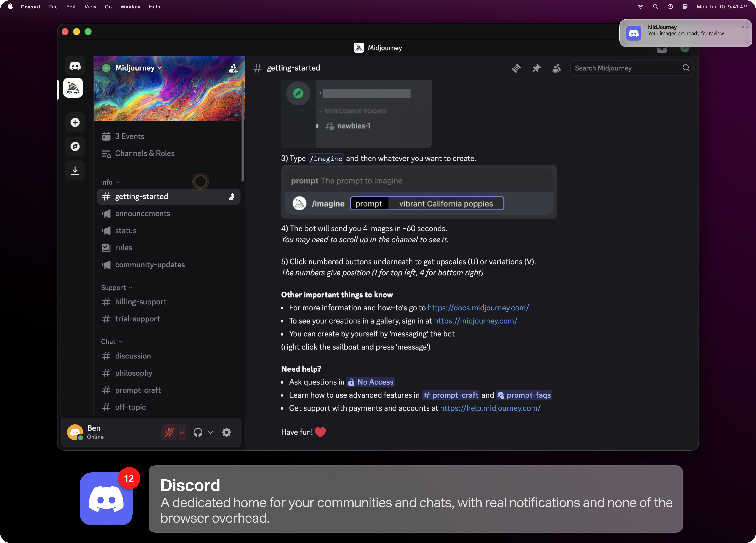The width and height of the screenshot is (756, 543).
Task: Click the Download Apps arrow icon
Action: pos(75,170)
